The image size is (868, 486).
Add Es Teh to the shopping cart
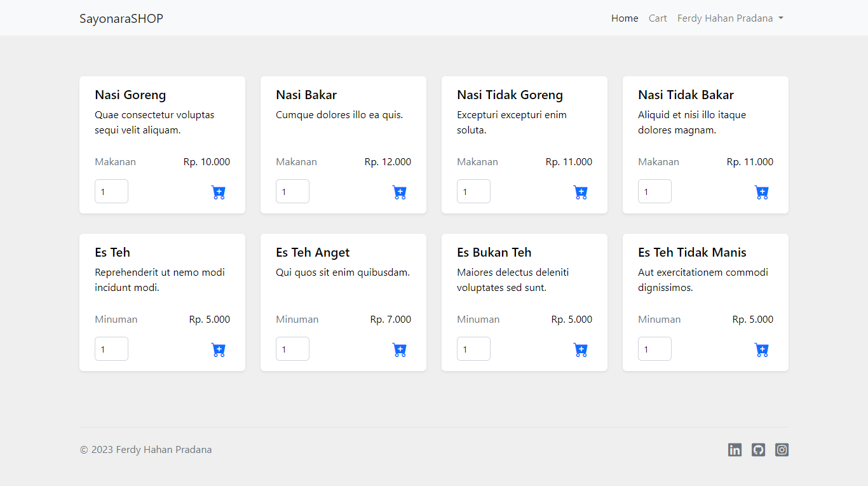point(219,349)
